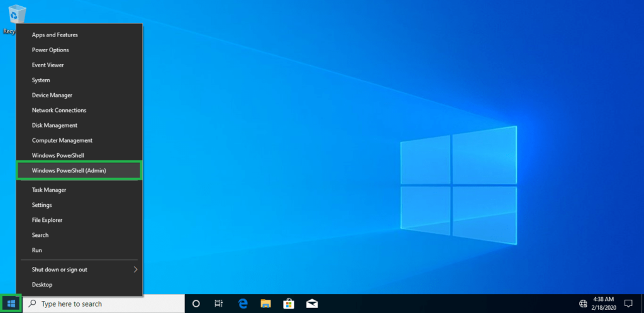Open Settings from the Win+X menu
This screenshot has width=644, height=313.
coord(79,205)
